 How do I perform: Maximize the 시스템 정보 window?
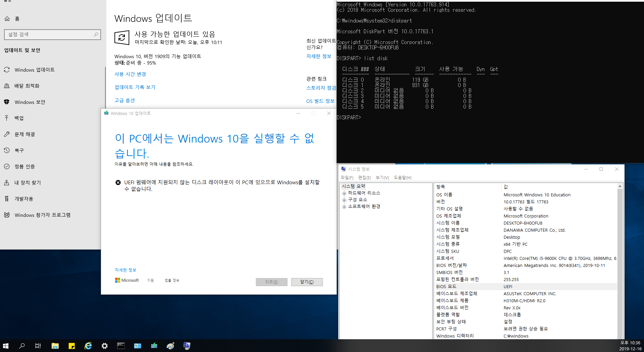click(x=601, y=169)
